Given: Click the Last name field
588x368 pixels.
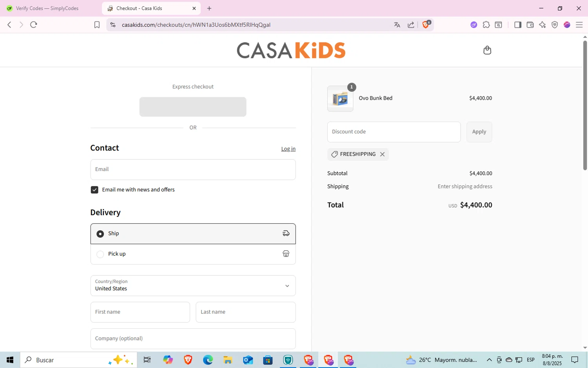Looking at the screenshot, I should coord(246,312).
